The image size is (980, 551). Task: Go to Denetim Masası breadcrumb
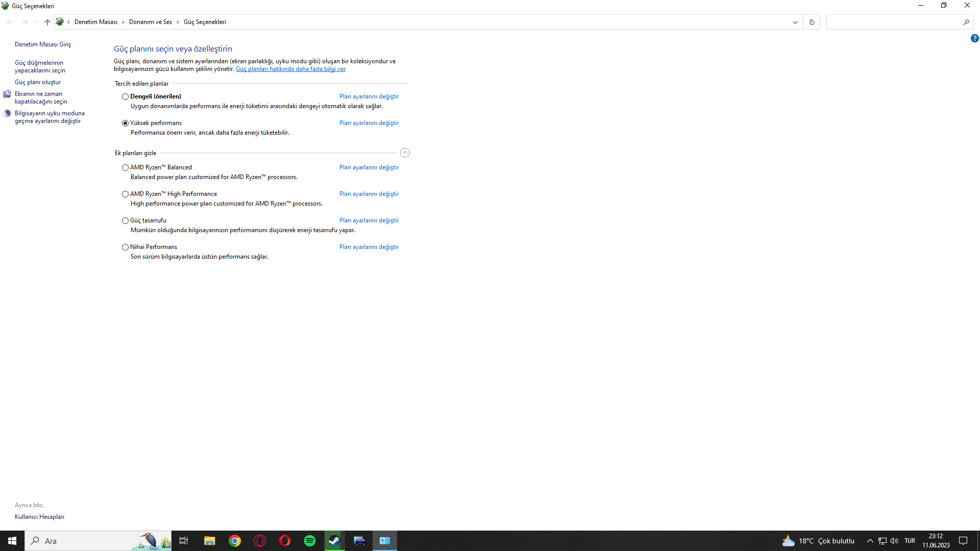tap(95, 22)
